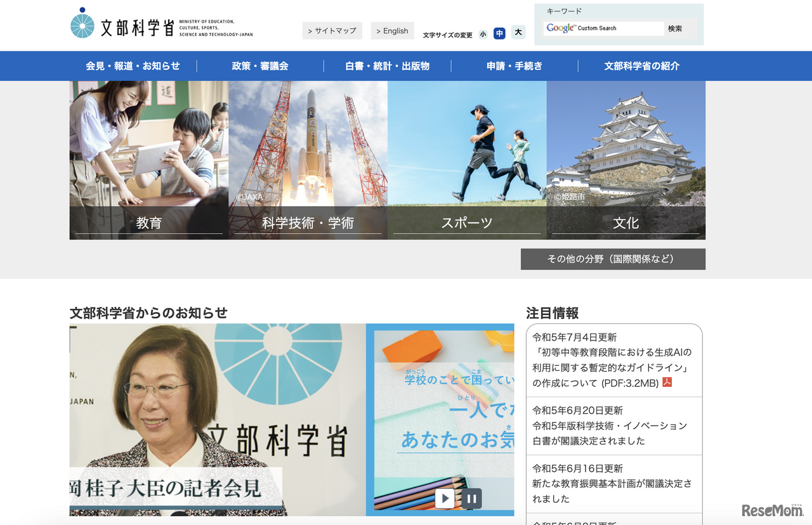Click その他の分野（国際関係など）button
Viewport: 812px width, 525px height.
pos(613,259)
